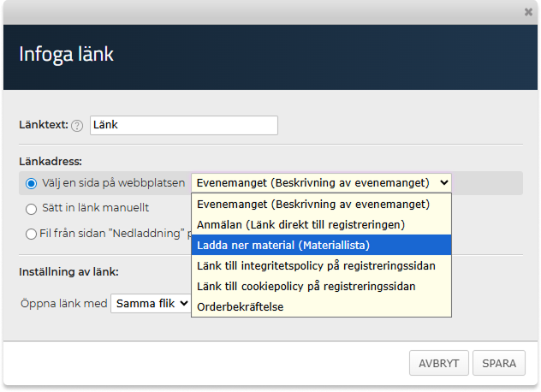Open the 'Samma flik' dropdown
Screen dimensions: 541x392
coord(151,304)
